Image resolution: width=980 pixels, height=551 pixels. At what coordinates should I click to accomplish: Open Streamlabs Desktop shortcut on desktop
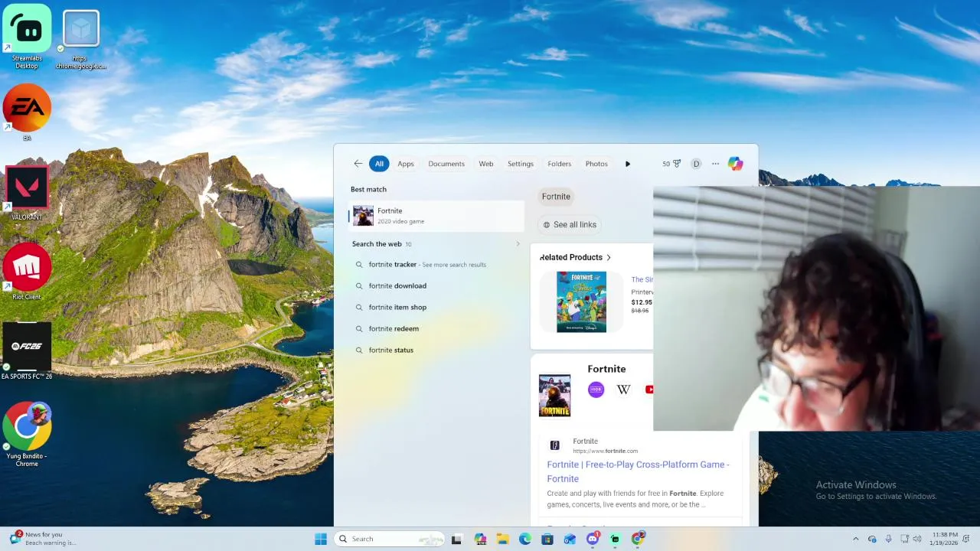point(27,37)
